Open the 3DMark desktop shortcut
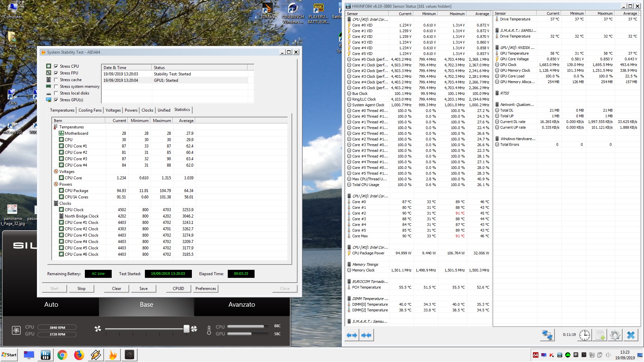Image resolution: width=644 pixels, height=362 pixels. pyautogui.click(x=267, y=11)
